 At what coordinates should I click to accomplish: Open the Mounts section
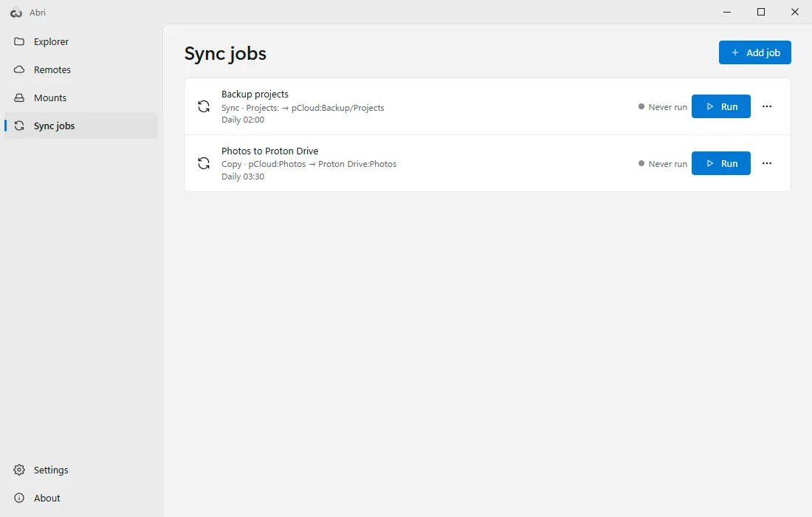point(80,97)
